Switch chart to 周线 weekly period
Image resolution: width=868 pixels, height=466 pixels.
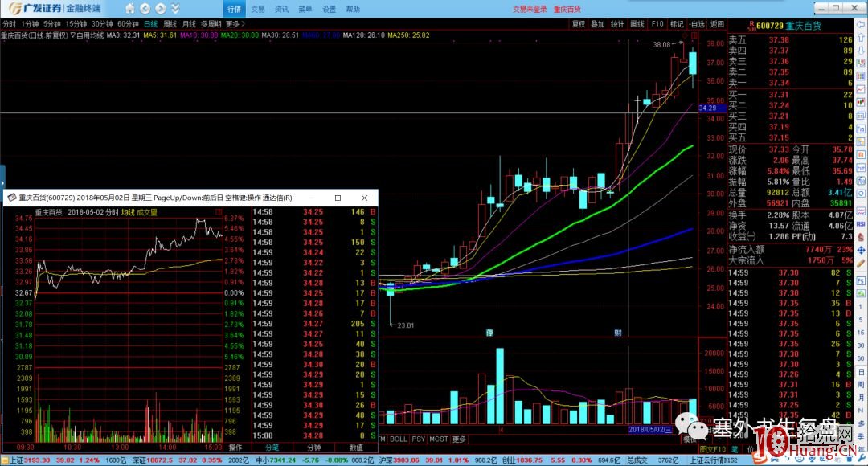pos(170,24)
